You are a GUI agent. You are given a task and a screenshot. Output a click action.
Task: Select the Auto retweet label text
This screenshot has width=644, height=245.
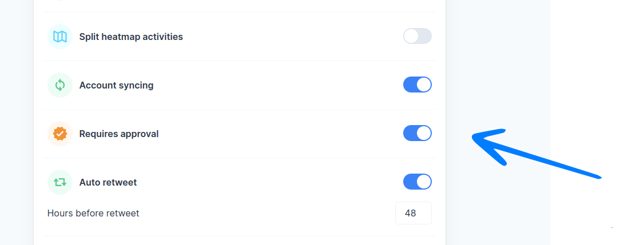click(x=108, y=182)
